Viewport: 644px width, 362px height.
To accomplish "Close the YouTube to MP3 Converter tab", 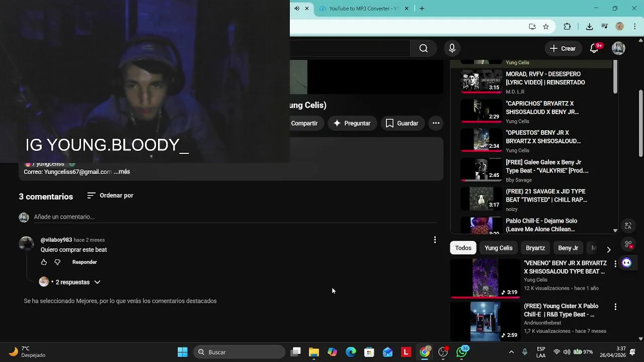I will 407,9.
